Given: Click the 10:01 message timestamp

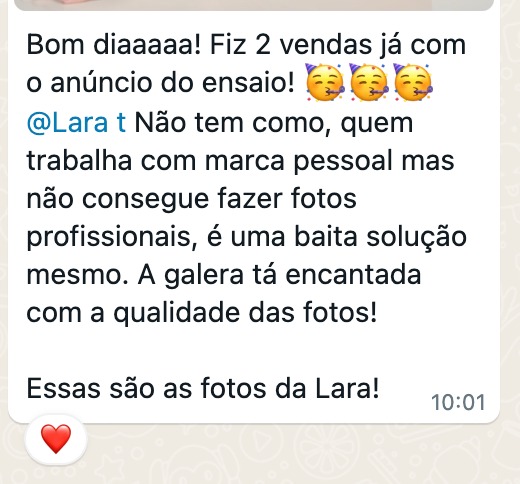Looking at the screenshot, I should point(458,402).
